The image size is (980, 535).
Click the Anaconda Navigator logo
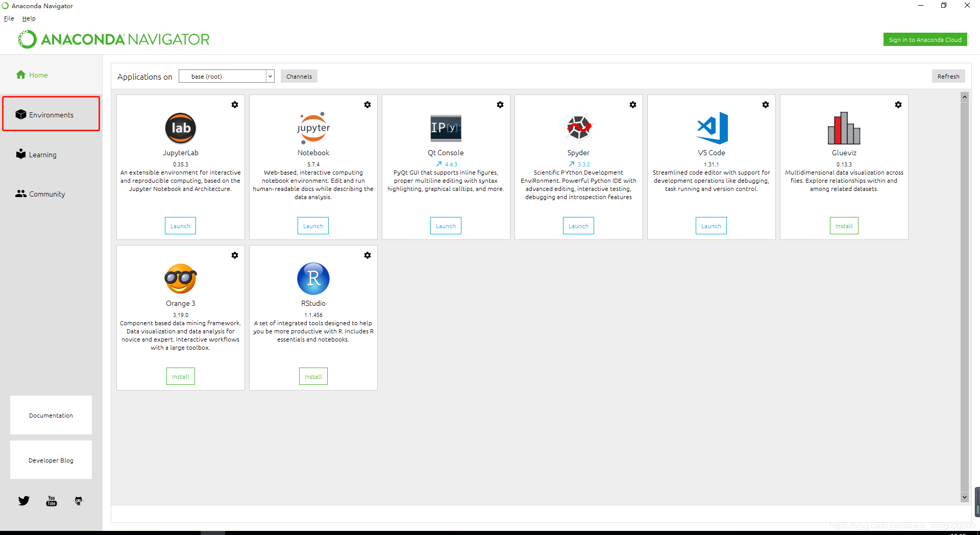click(x=114, y=39)
